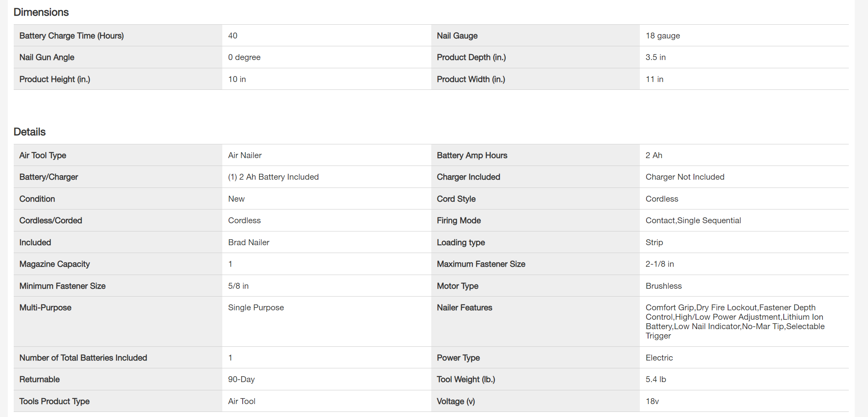The image size is (868, 417).
Task: Click the Nailer Features description text
Action: tap(735, 321)
